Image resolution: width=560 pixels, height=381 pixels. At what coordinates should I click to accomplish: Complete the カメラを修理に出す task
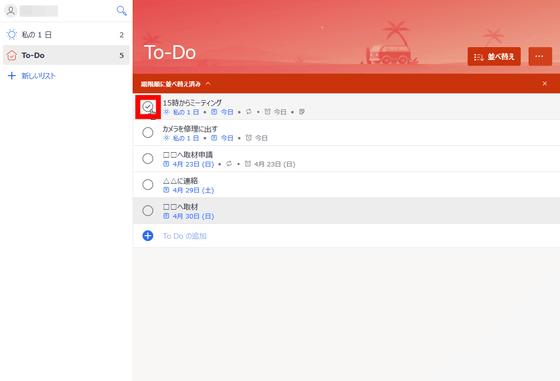click(x=148, y=132)
